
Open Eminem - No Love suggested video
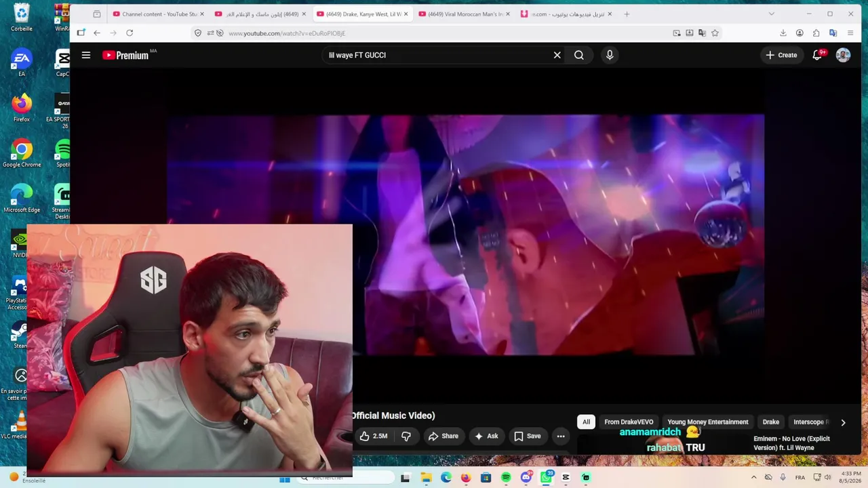[791, 443]
